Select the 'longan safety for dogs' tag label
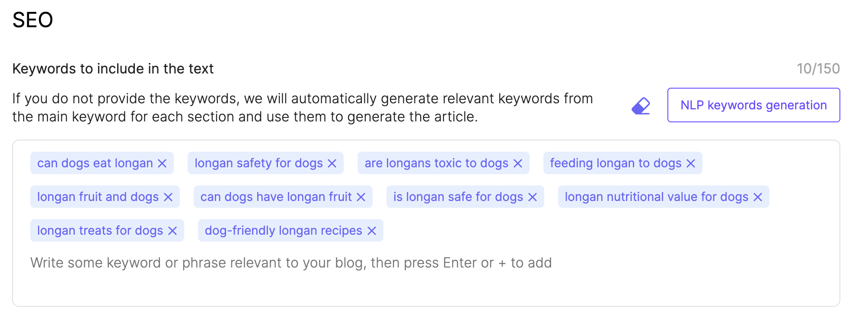 pos(258,163)
